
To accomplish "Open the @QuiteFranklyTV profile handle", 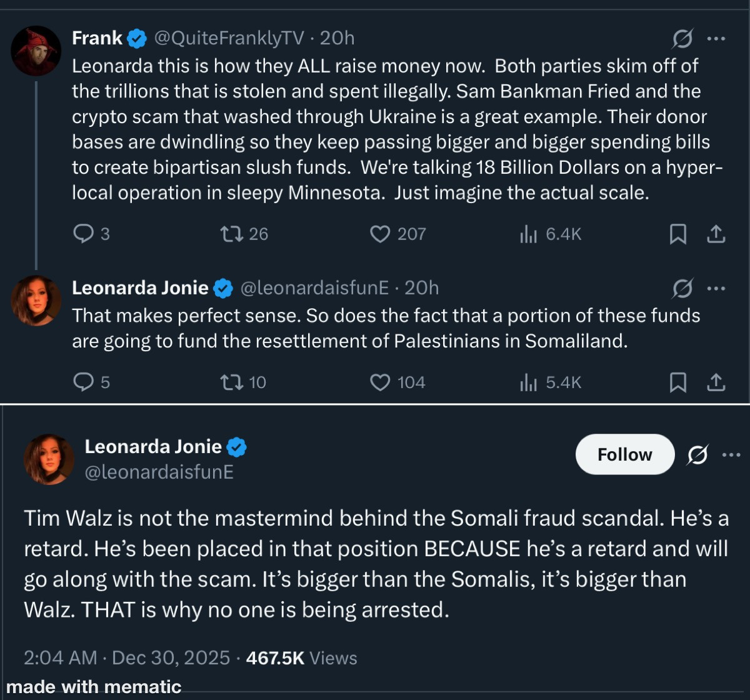I will click(x=229, y=39).
